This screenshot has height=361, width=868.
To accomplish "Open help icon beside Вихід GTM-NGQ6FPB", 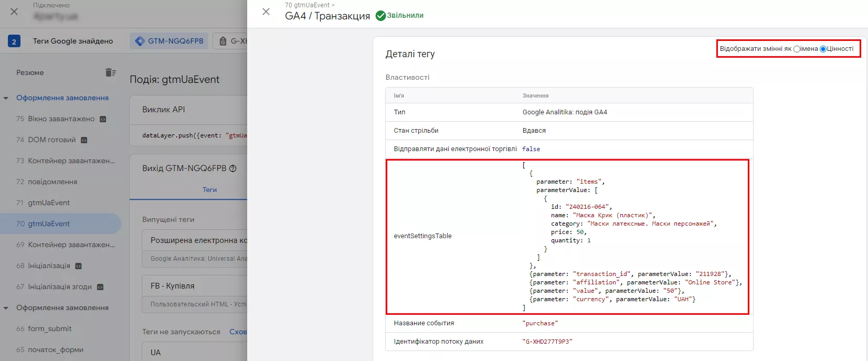I will point(233,168).
